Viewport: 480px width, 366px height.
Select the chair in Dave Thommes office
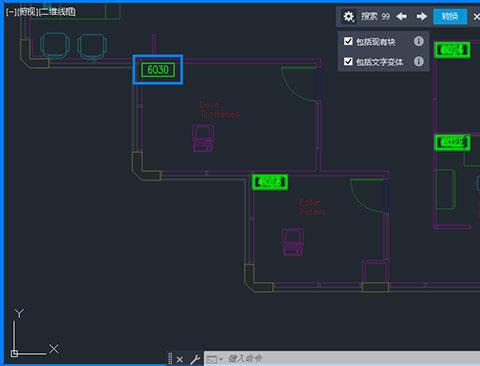click(x=203, y=138)
